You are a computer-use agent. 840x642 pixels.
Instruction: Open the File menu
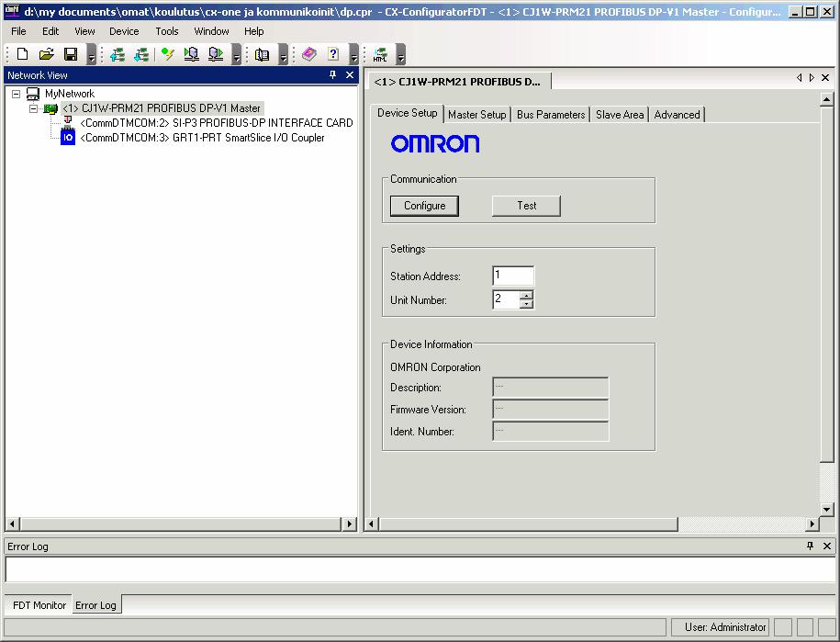coord(18,31)
